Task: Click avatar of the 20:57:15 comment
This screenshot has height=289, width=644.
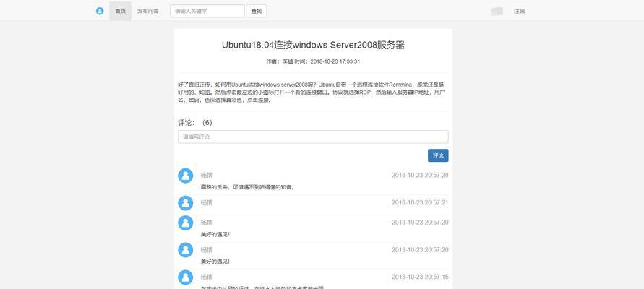Action: 185,277
